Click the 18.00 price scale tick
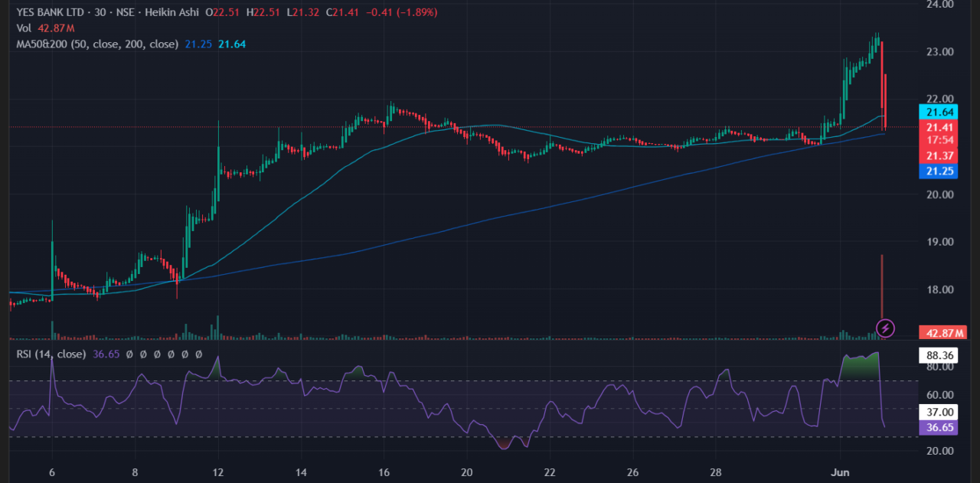Image resolution: width=980 pixels, height=483 pixels. click(939, 289)
